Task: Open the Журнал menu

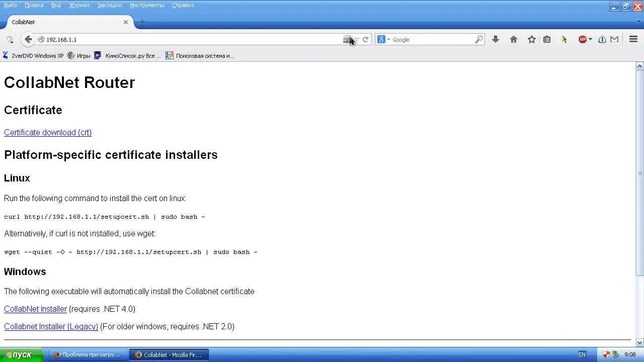Action: pyautogui.click(x=79, y=5)
